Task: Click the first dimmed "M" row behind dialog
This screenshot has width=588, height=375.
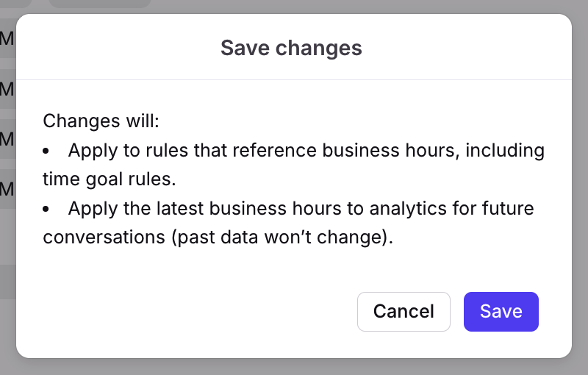Action: point(7,39)
